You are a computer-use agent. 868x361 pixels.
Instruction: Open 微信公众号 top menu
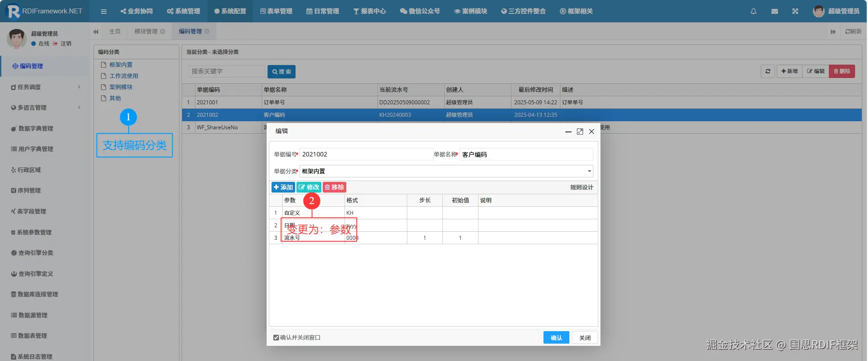[x=420, y=11]
